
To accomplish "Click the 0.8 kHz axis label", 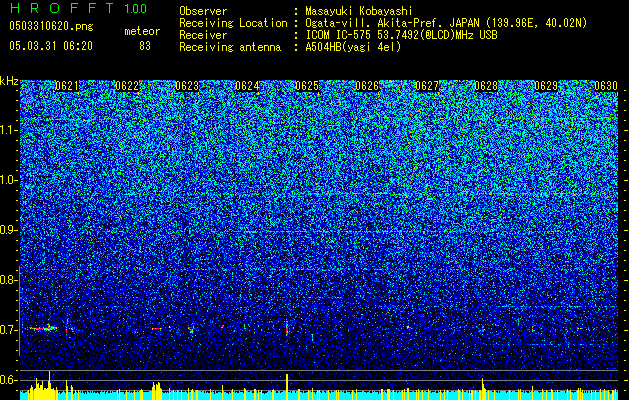I will (8, 280).
